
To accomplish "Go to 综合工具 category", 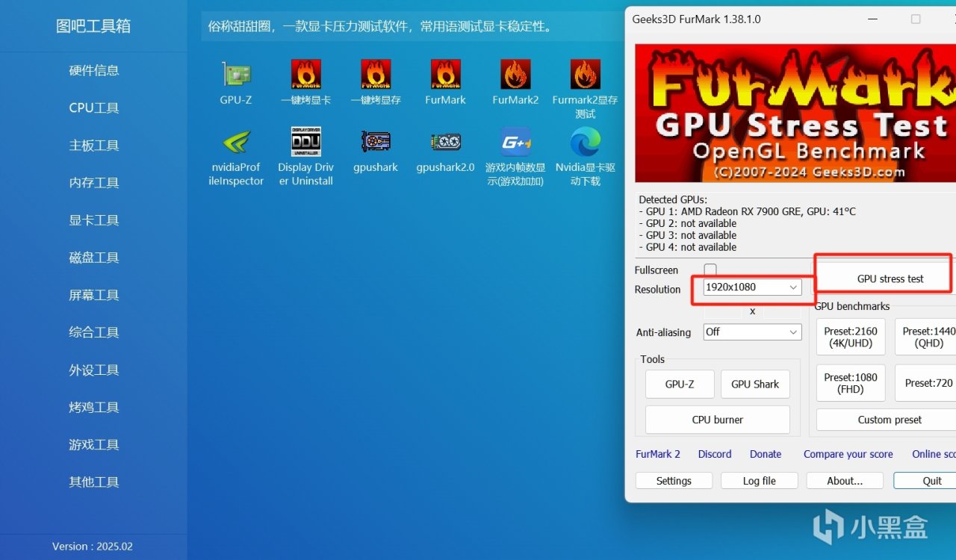I will tap(94, 332).
